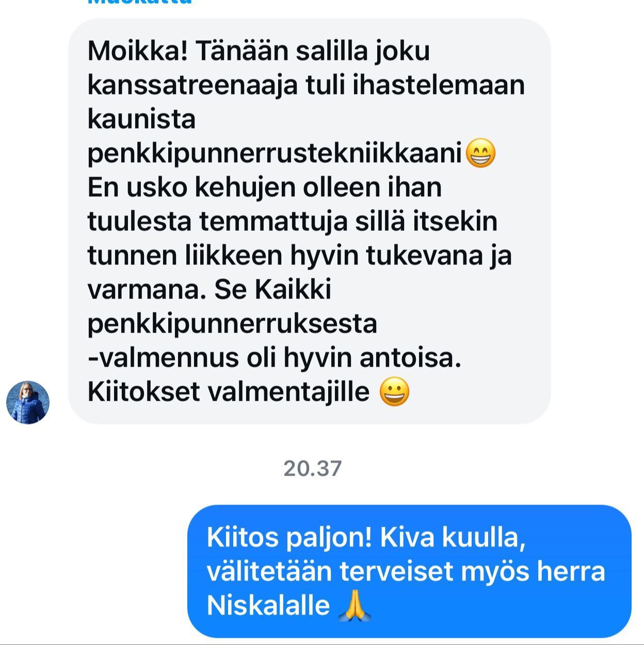Image resolution: width=644 pixels, height=645 pixels.
Task: Tap the word 'Moikka!' at message start
Action: click(x=138, y=51)
